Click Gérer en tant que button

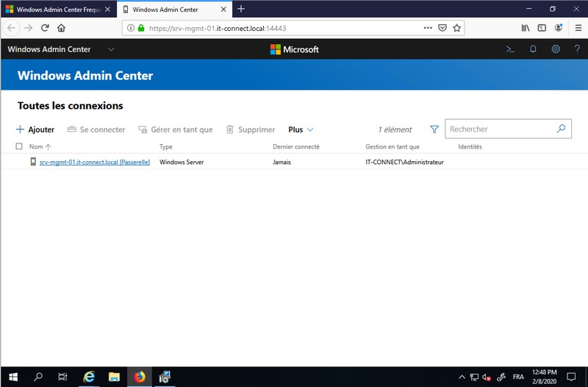point(176,129)
